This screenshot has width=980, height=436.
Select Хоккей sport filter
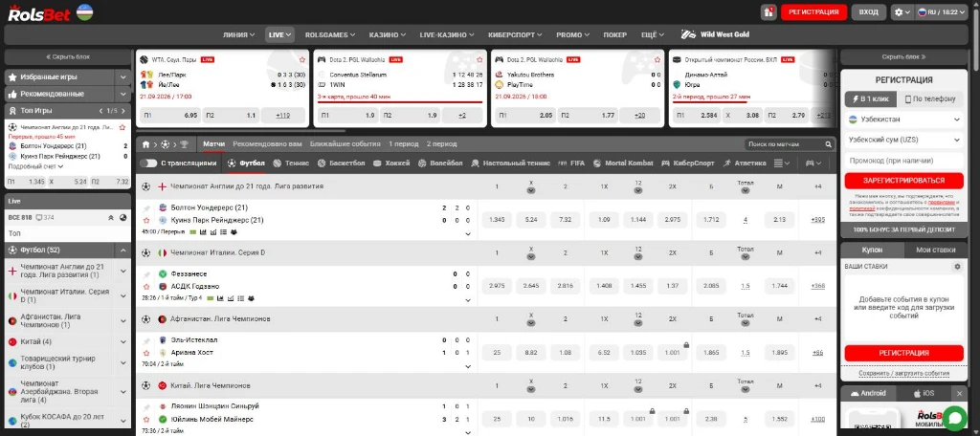391,163
